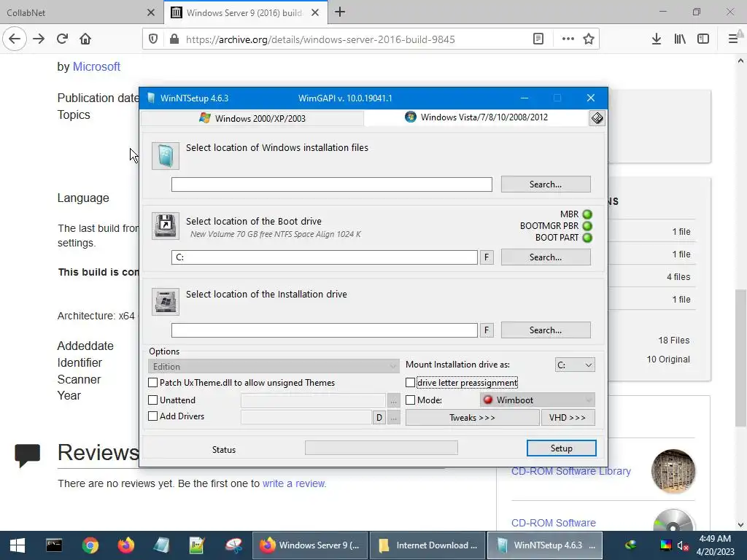This screenshot has width=747, height=560.
Task: Open the Mount Installation drive letter dropdown
Action: pos(575,365)
